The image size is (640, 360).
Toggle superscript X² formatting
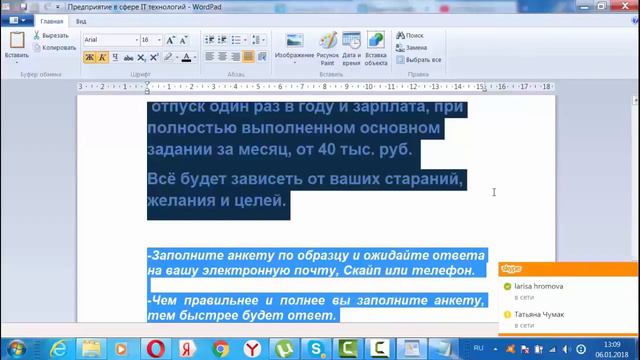click(x=154, y=58)
